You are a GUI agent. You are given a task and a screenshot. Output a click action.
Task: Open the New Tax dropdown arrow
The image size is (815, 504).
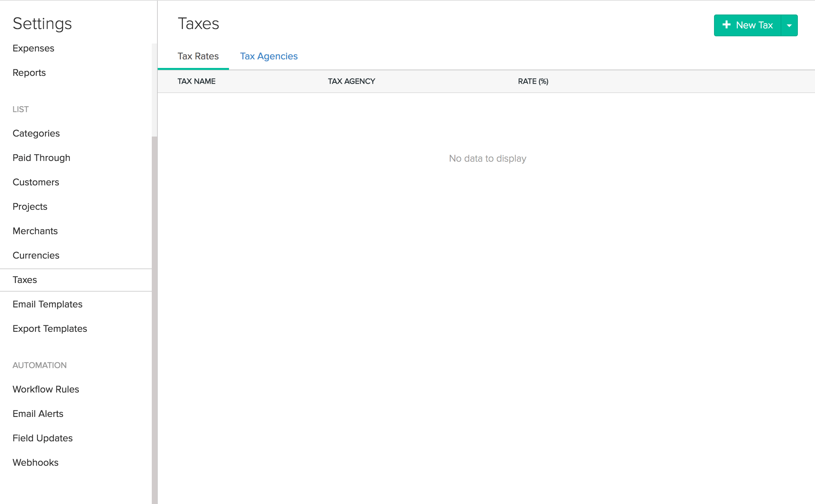[x=789, y=25]
